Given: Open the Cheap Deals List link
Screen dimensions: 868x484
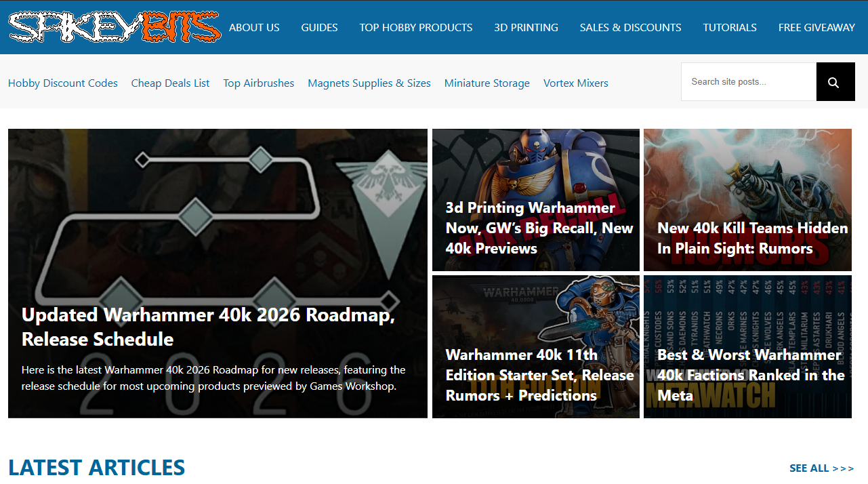Looking at the screenshot, I should coord(170,83).
